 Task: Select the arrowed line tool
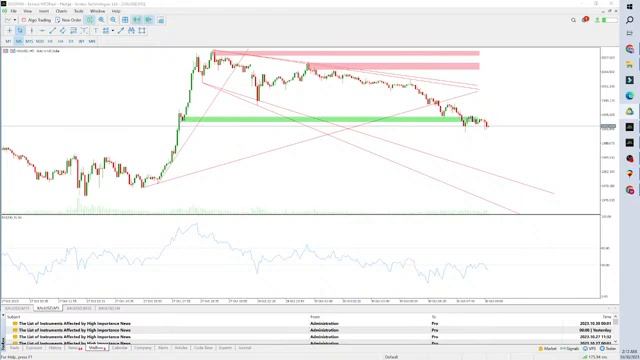coord(121,31)
